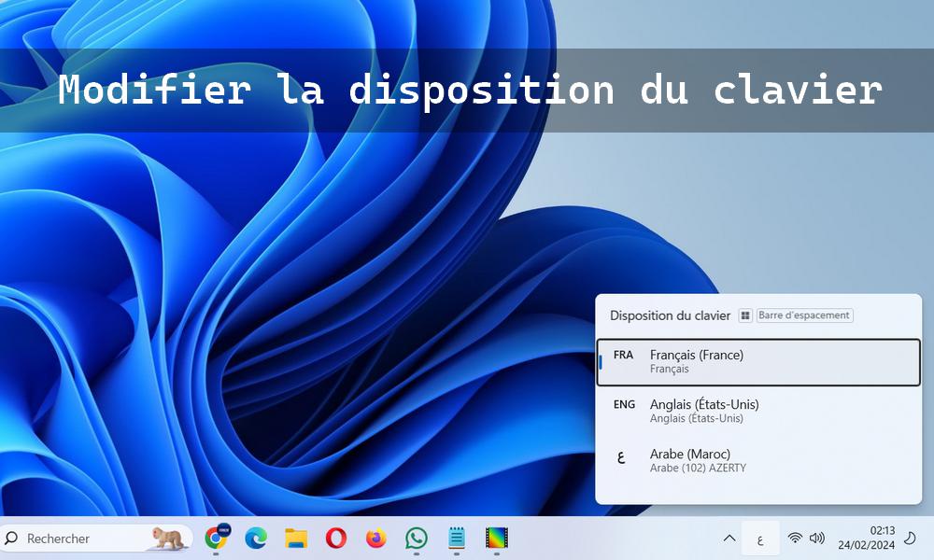This screenshot has width=934, height=560.
Task: Open WhatsApp from the taskbar
Action: (x=417, y=538)
